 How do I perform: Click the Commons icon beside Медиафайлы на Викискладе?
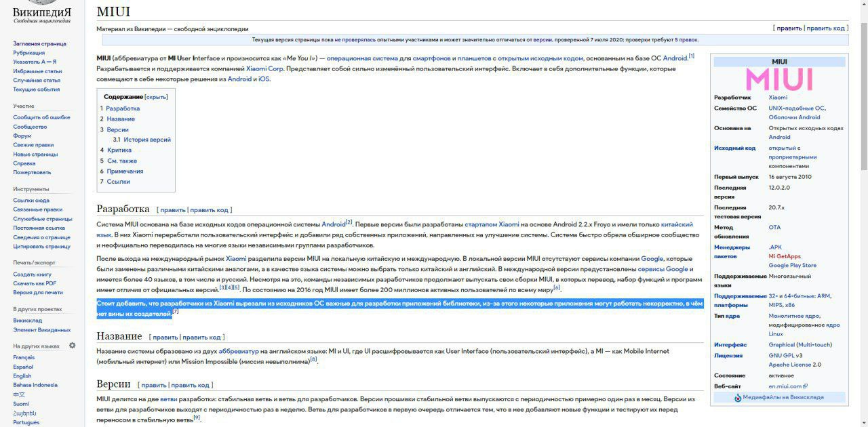738,397
